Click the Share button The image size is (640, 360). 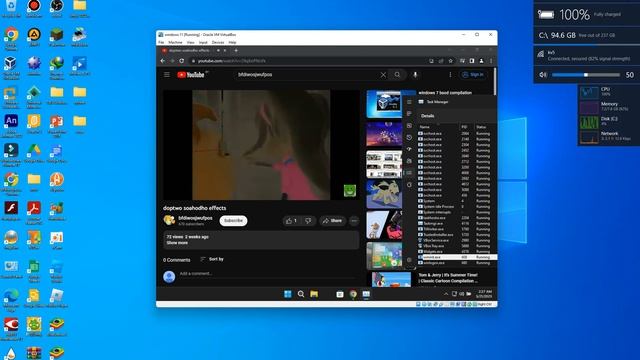pos(332,220)
